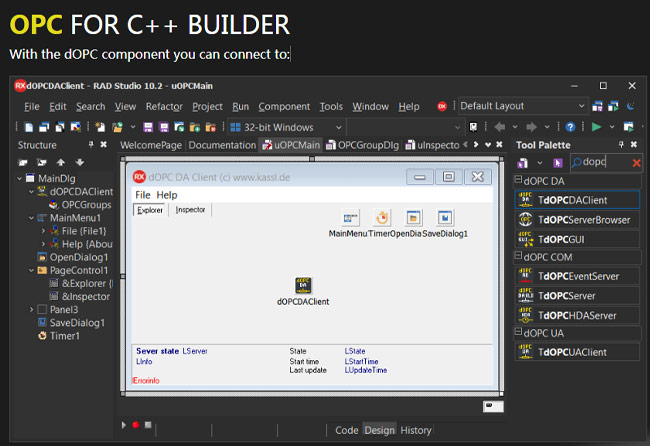The image size is (650, 446).
Task: Open the Run button dropdown arrow
Action: point(612,127)
